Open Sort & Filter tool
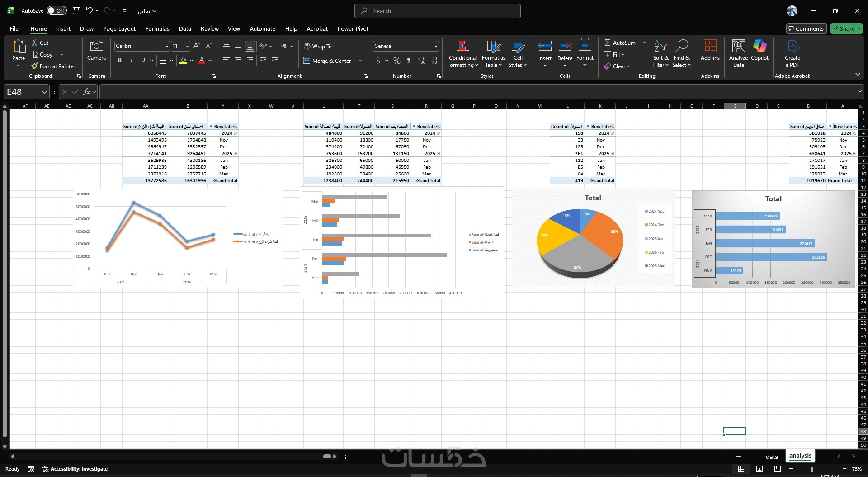Screen dimensions: 868x477 pyautogui.click(x=660, y=54)
